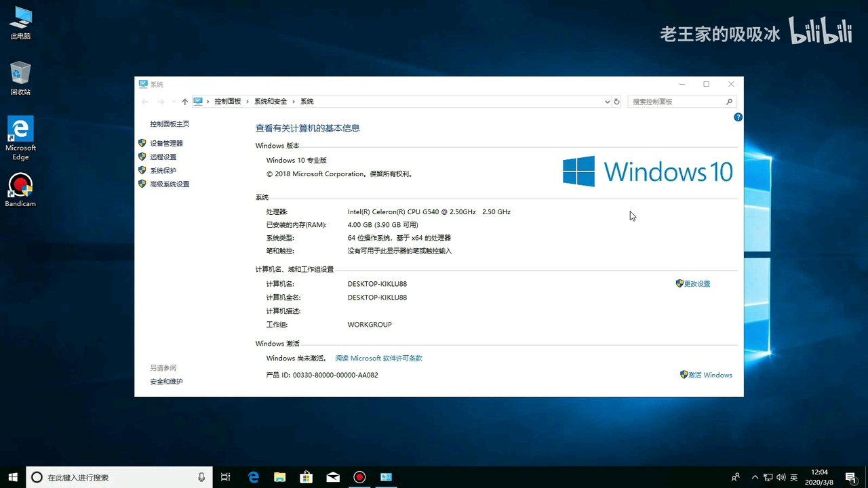Click the network icon in tray

click(768, 477)
